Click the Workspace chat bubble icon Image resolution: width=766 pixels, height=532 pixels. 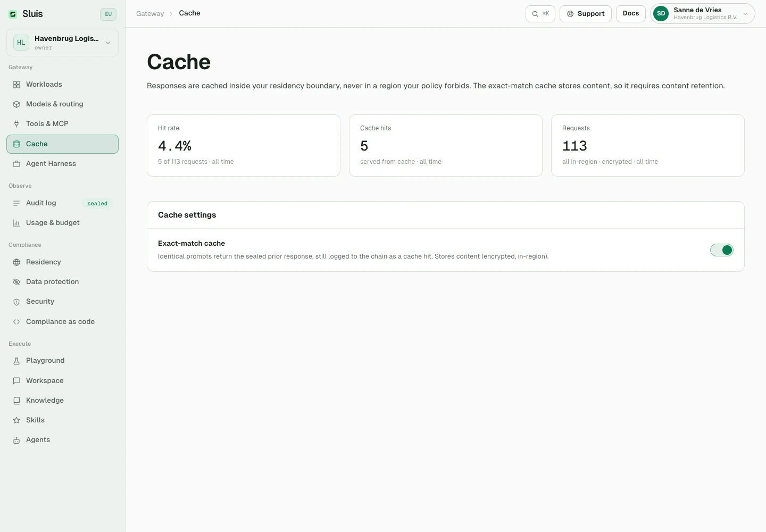coord(16,381)
